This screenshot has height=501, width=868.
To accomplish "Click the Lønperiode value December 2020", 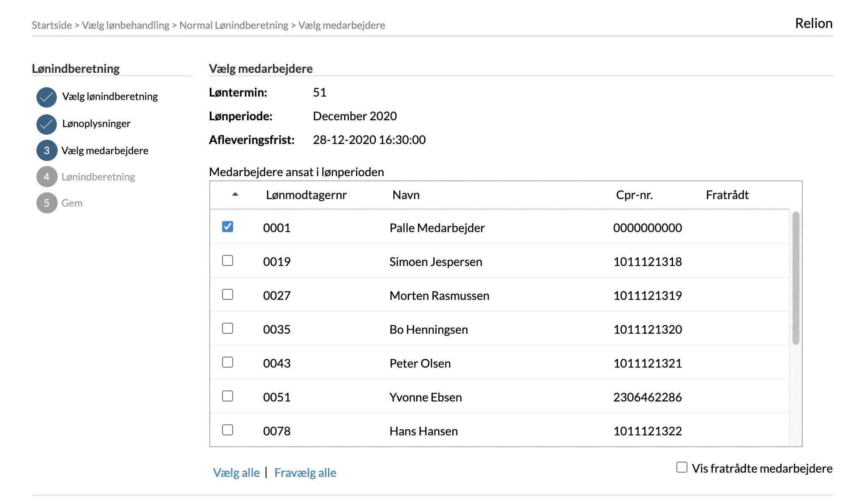I will [355, 116].
